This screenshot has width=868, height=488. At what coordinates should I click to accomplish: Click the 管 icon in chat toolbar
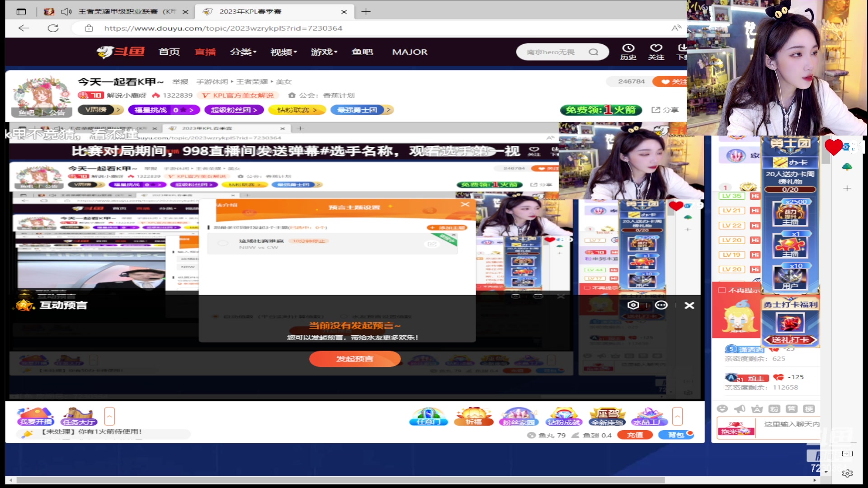pos(792,409)
